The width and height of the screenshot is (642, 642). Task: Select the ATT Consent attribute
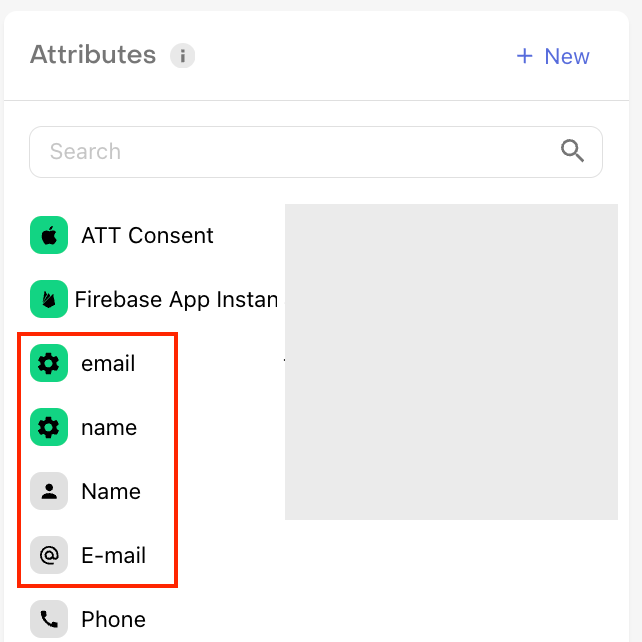[147, 235]
